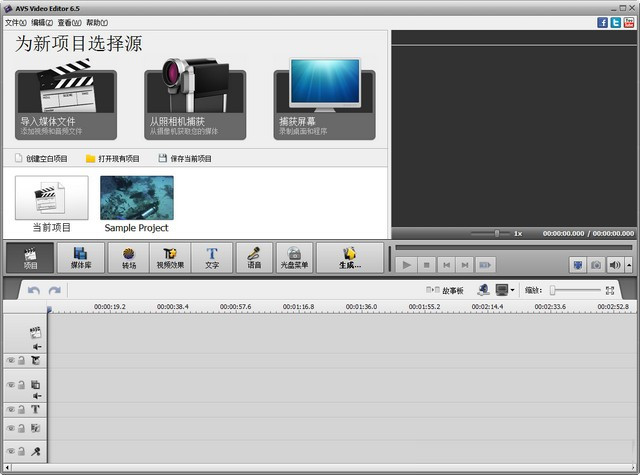The height and width of the screenshot is (475, 640).
Task: Open the monitor view dropdown on timeline toolbar
Action: (x=513, y=290)
